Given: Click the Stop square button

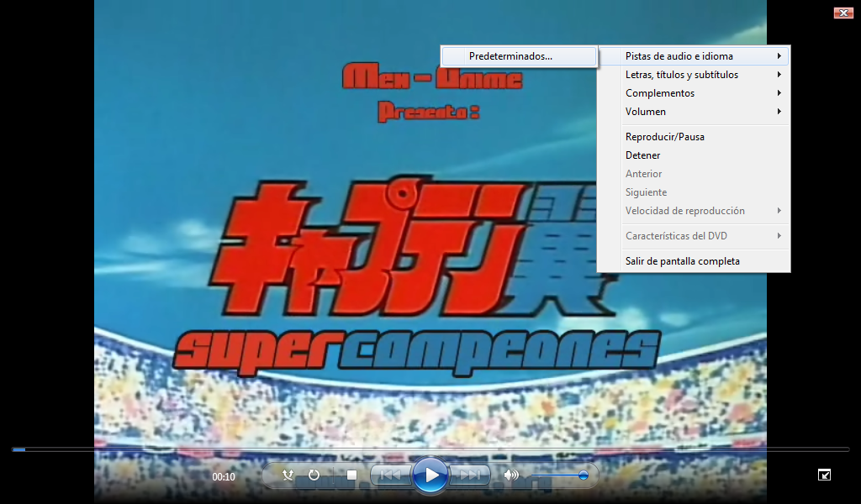Looking at the screenshot, I should (x=352, y=475).
